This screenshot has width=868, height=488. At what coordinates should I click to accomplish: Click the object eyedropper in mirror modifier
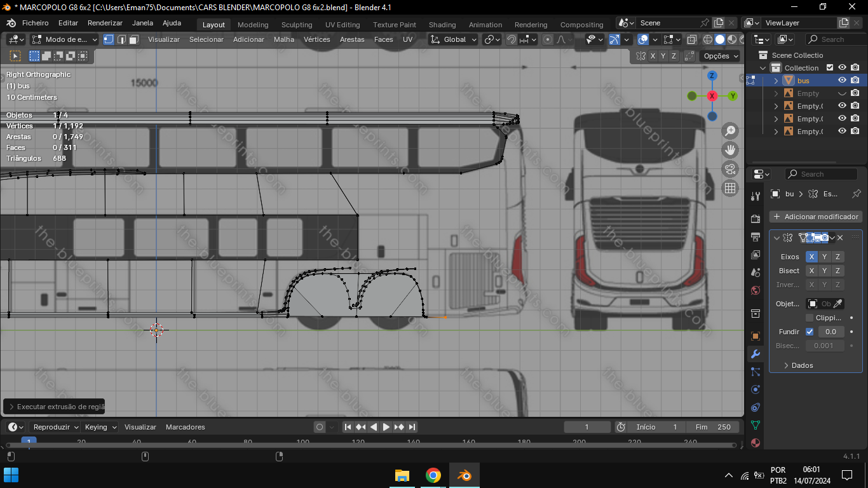click(x=838, y=304)
